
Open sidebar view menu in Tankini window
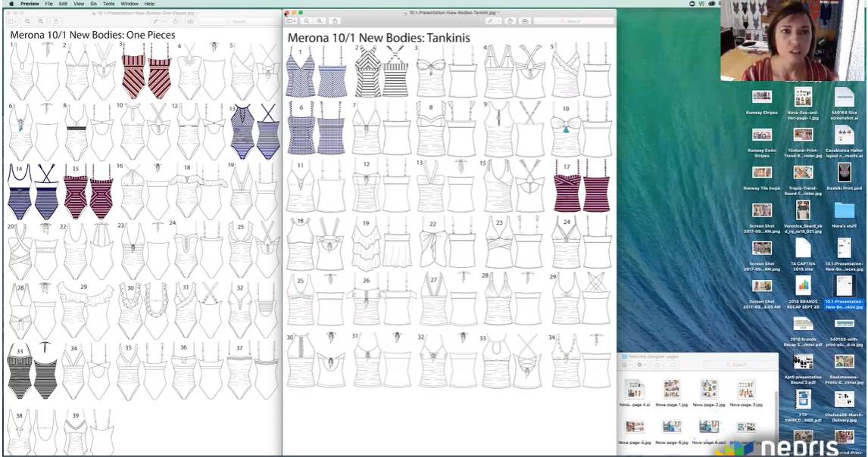point(291,21)
